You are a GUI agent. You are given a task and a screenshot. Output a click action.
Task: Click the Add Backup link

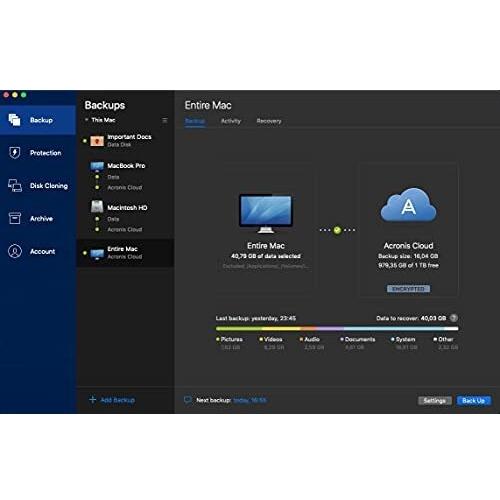click(x=112, y=400)
